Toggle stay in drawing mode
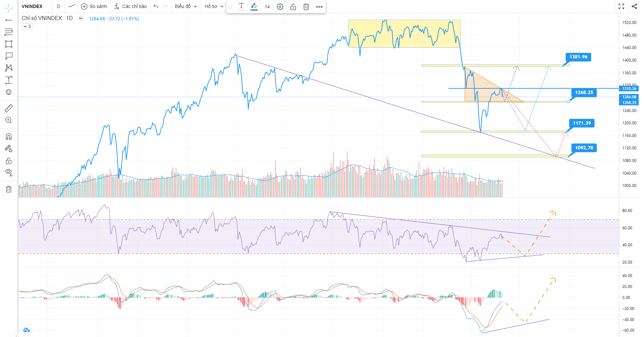Screen dimensions: 644x337 tap(9, 149)
